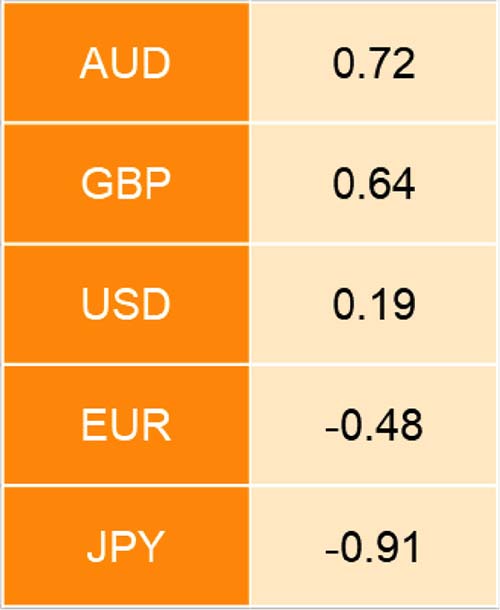Click the -0.91 value cell
The width and height of the screenshot is (500, 610).
(x=374, y=546)
